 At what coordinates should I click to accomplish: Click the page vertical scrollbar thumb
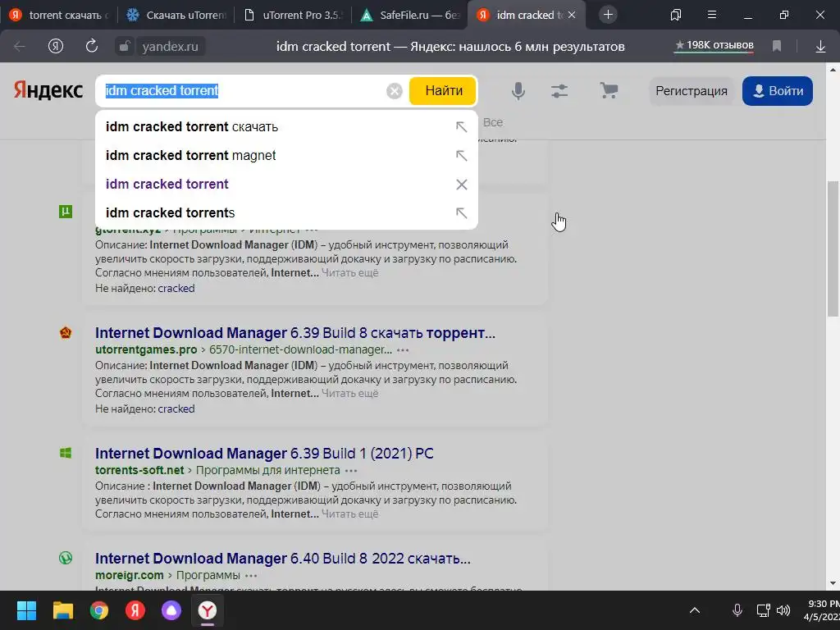click(x=833, y=249)
